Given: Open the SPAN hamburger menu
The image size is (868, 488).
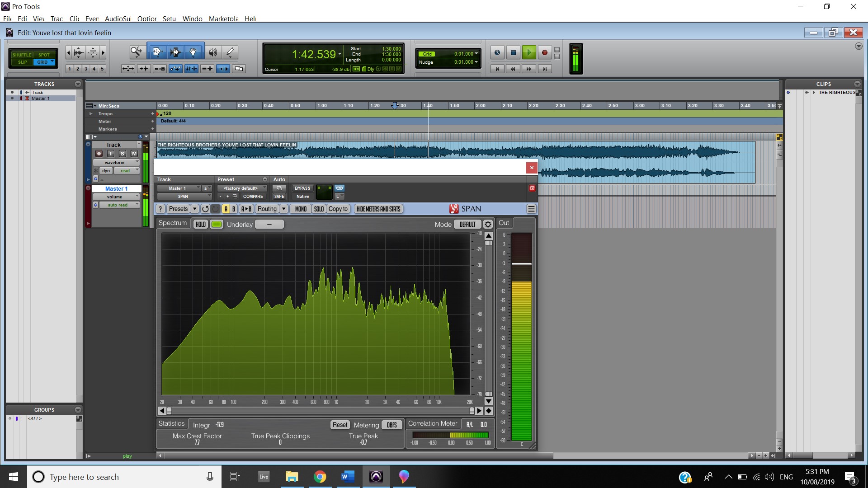Looking at the screenshot, I should [x=531, y=209].
